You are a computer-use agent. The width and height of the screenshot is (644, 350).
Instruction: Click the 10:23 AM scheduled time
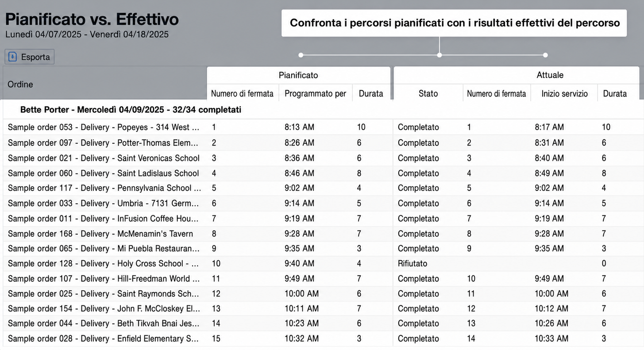(x=301, y=324)
